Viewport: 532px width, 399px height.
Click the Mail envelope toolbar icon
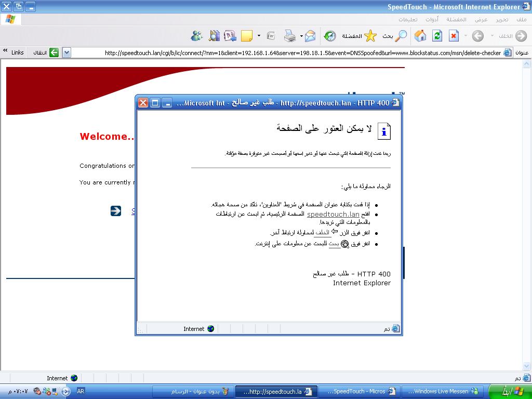click(310, 36)
